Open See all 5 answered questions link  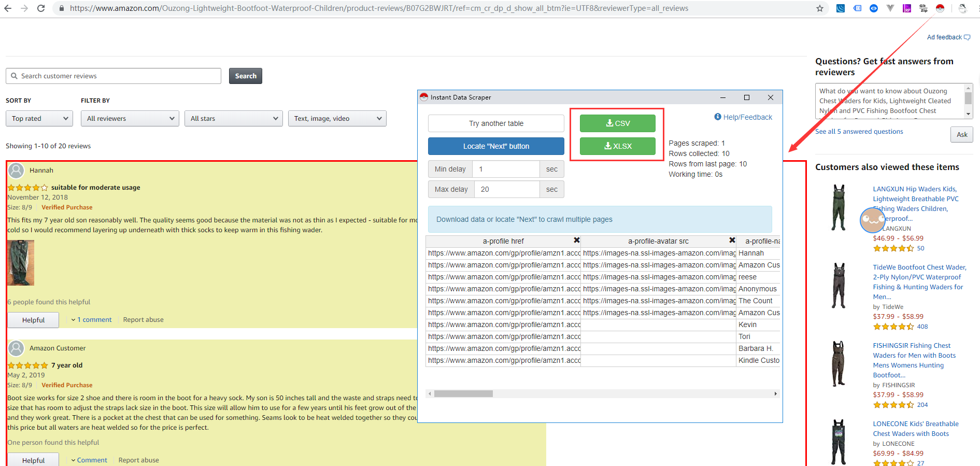click(859, 132)
